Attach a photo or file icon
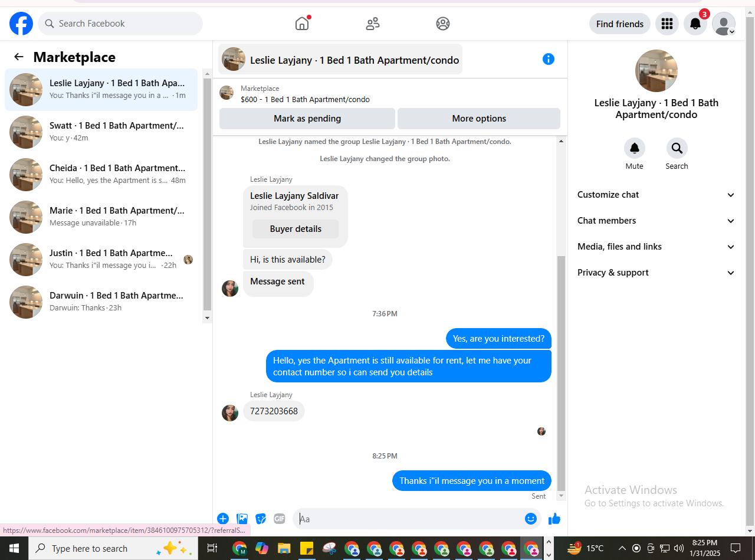Image resolution: width=755 pixels, height=560 pixels. click(242, 519)
